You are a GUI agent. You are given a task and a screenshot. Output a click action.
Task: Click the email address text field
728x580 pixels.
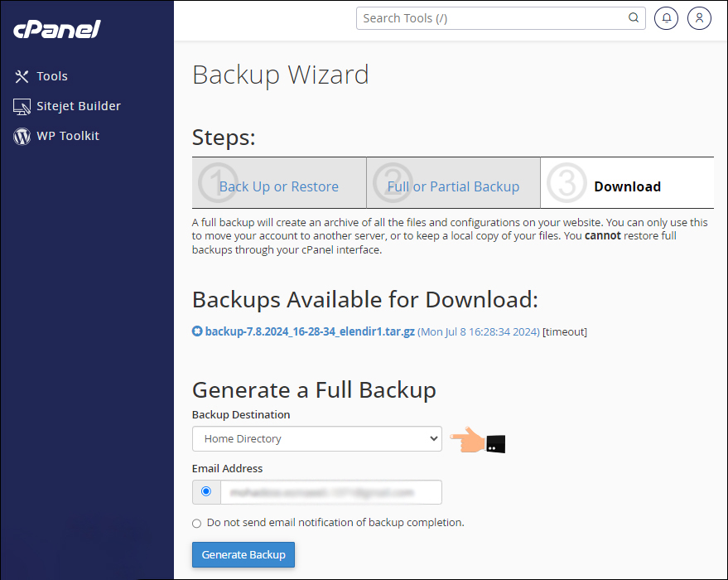[x=331, y=492]
